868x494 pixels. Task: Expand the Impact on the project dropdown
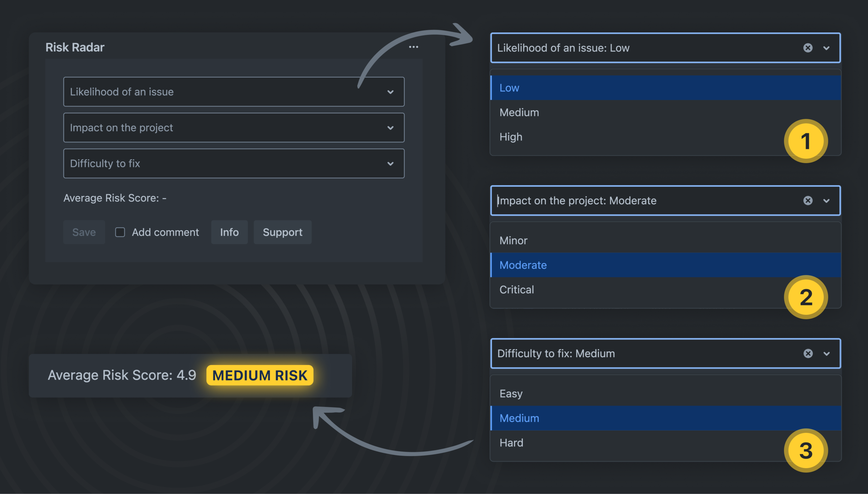[x=390, y=128]
